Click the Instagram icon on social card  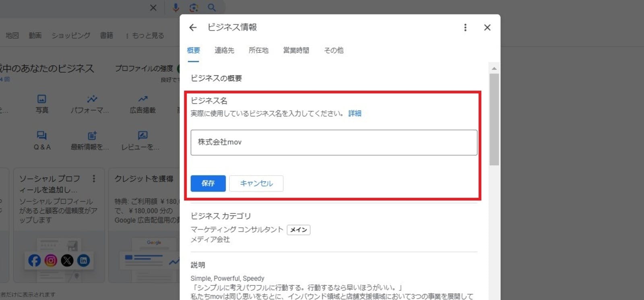click(51, 261)
